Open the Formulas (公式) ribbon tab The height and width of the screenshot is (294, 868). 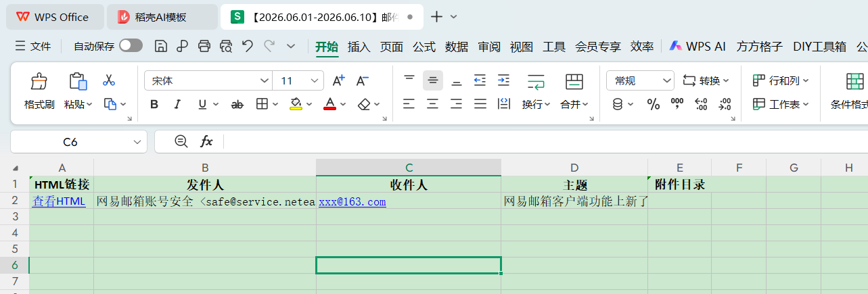pos(424,47)
